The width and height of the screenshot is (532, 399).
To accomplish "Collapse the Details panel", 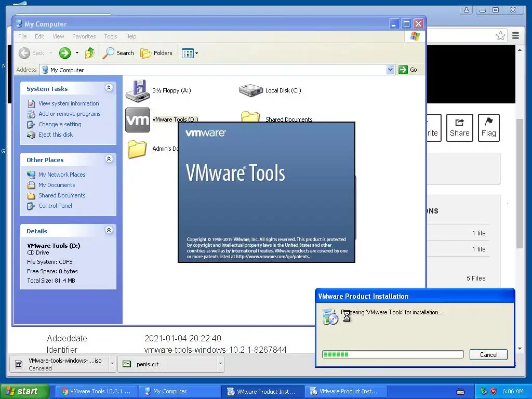I will point(109,230).
